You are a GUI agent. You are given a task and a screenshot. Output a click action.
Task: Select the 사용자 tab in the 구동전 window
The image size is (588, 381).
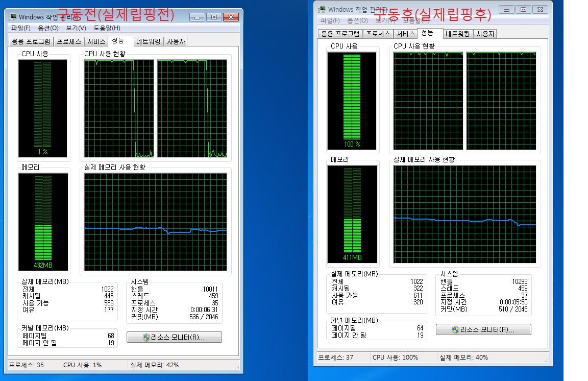pyautogui.click(x=176, y=42)
